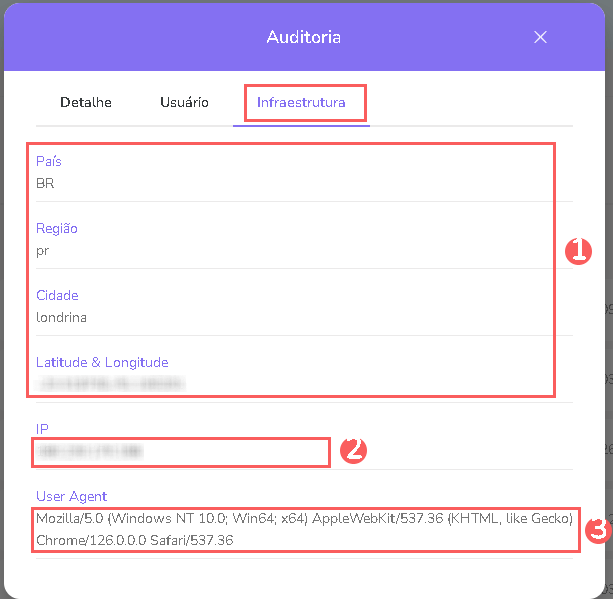613x599 pixels.
Task: Click the Região field label
Action: click(57, 228)
